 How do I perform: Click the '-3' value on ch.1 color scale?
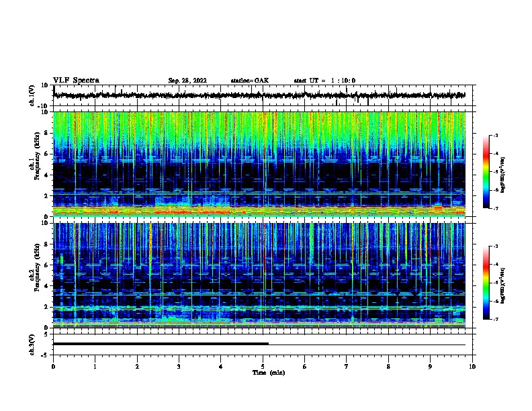pos(495,135)
